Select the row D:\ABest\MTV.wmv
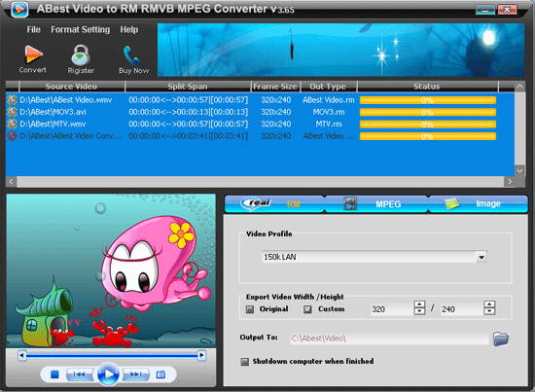The width and height of the screenshot is (535, 392). tap(260, 124)
